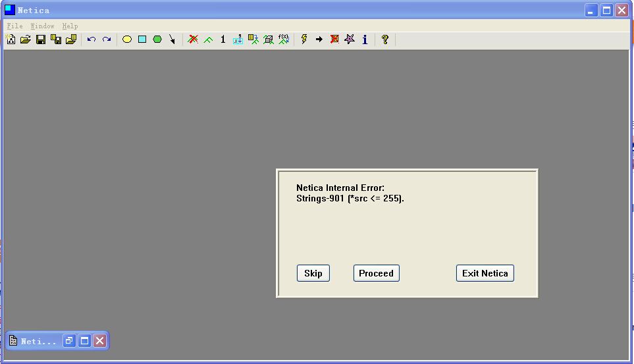Click the green caret compile network icon
This screenshot has height=364, width=634.
coord(208,39)
